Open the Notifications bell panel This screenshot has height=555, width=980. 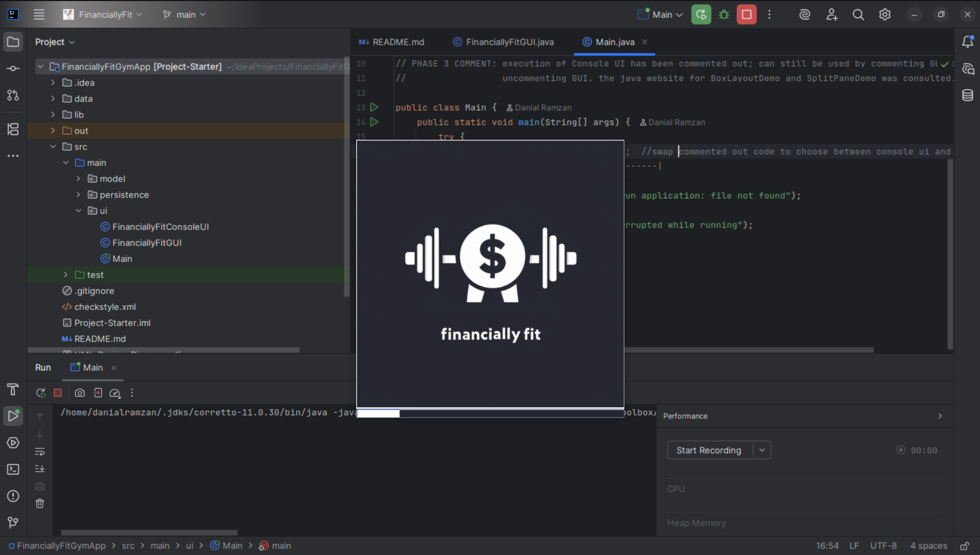967,42
